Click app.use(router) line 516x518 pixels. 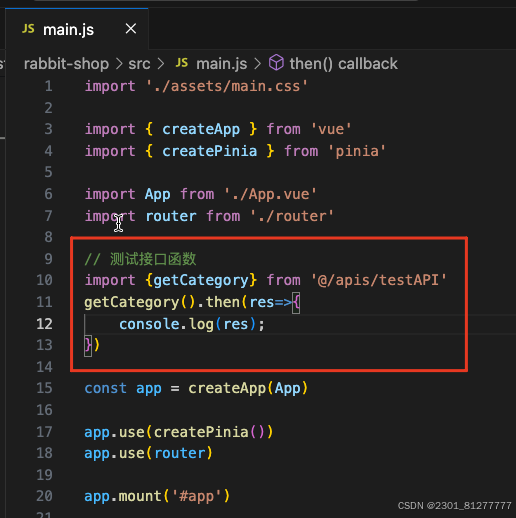[x=148, y=453]
